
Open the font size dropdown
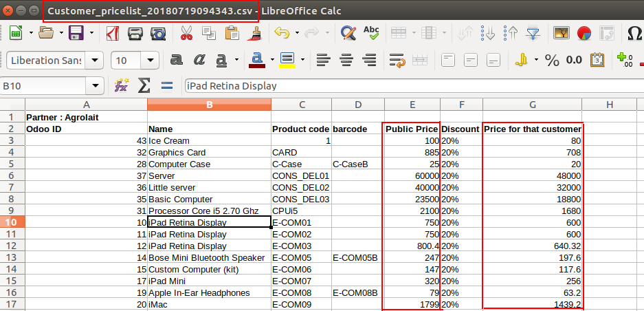pyautogui.click(x=151, y=61)
